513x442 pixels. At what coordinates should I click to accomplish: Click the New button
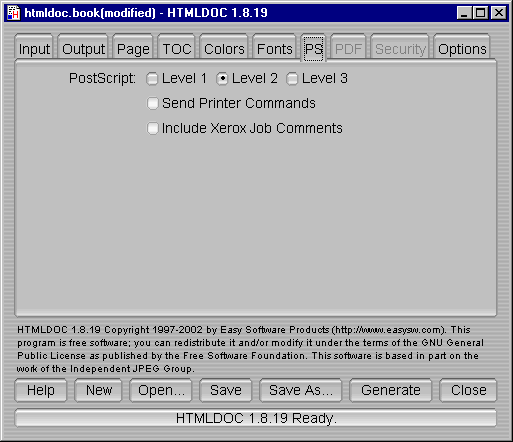(99, 390)
